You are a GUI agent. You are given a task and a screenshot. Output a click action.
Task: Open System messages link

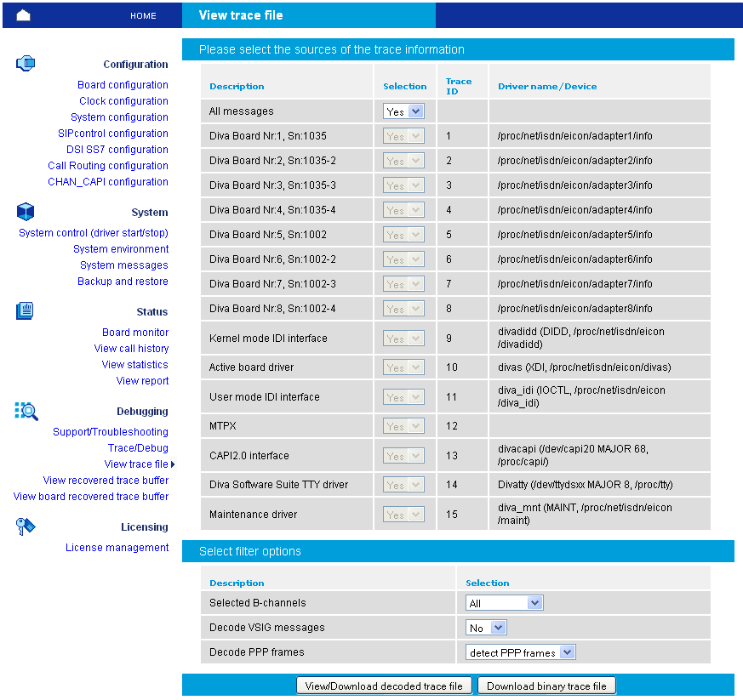124,265
